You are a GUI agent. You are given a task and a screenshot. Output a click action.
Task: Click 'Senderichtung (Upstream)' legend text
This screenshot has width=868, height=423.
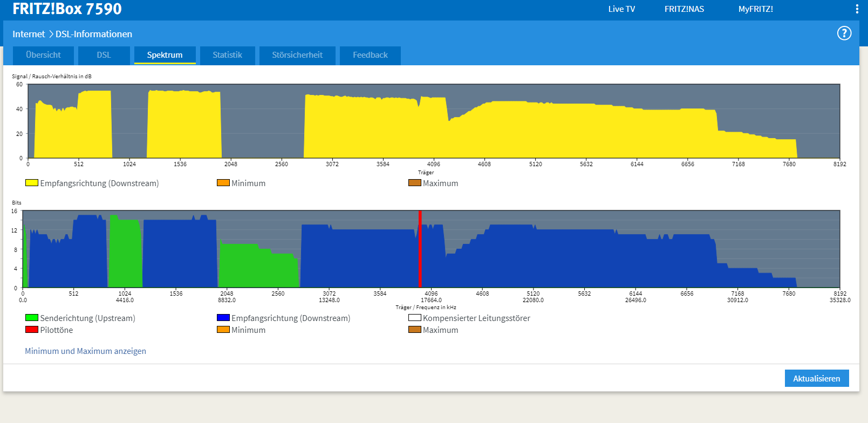tap(88, 318)
